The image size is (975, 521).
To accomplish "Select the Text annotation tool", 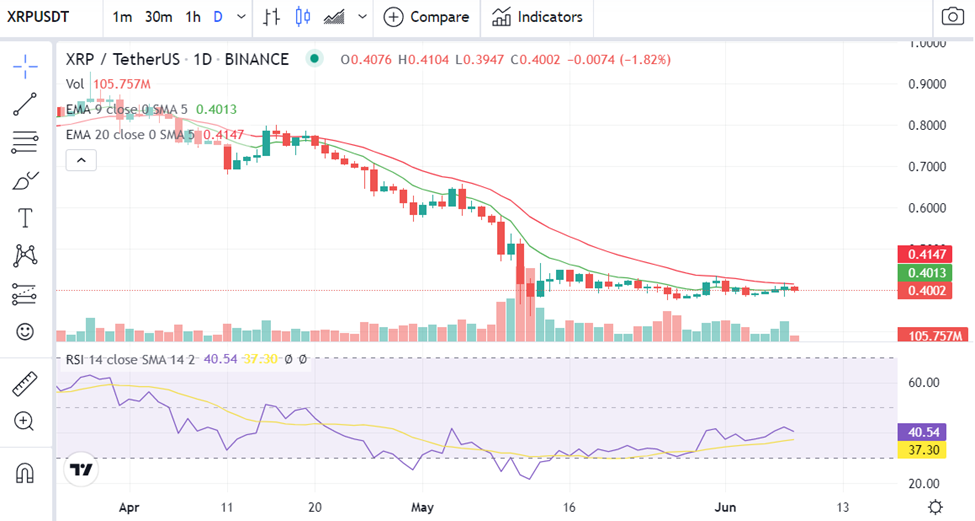I will [25, 219].
